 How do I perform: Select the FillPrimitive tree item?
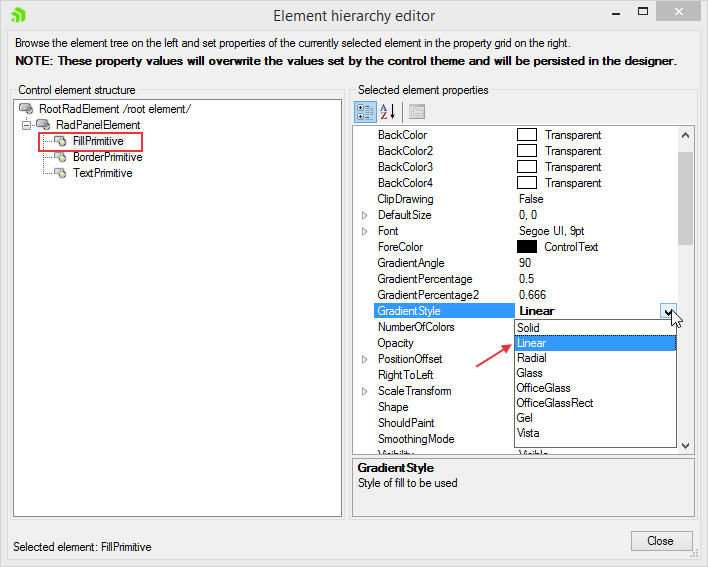[x=98, y=141]
